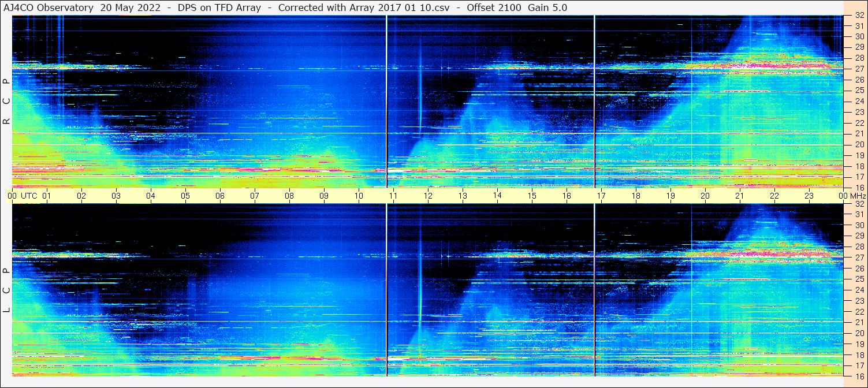This screenshot has height=388, width=868.
Task: Click the "R C P" polarization label
Action: (6, 102)
